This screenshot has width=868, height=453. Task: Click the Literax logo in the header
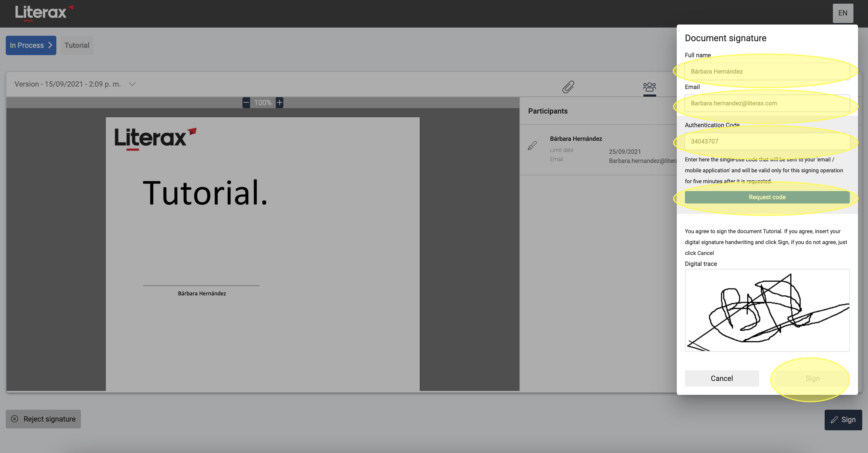click(x=44, y=13)
